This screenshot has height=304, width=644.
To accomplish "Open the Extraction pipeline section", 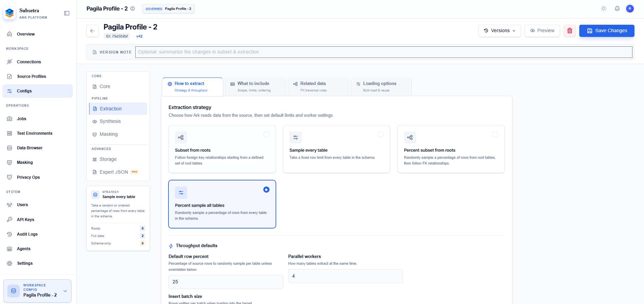I will click(118, 109).
